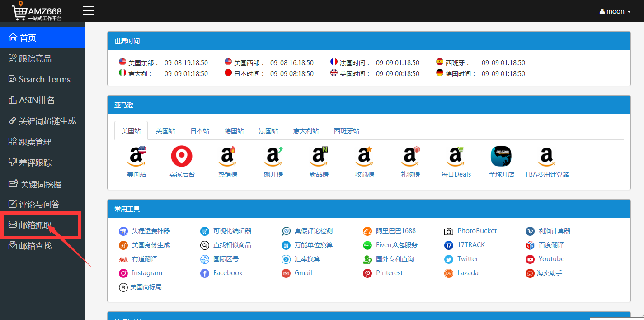Open the Twitter link
The image size is (644, 320).
(x=468, y=259)
